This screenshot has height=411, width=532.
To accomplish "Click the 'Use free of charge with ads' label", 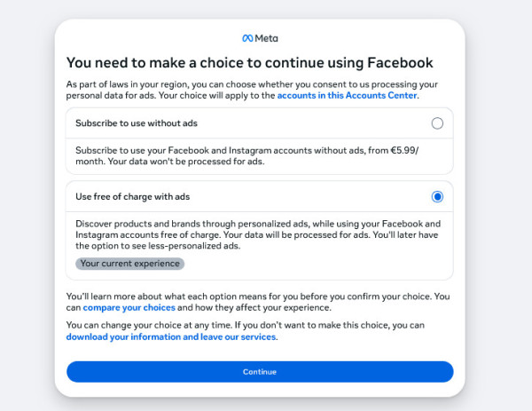I will (x=133, y=197).
